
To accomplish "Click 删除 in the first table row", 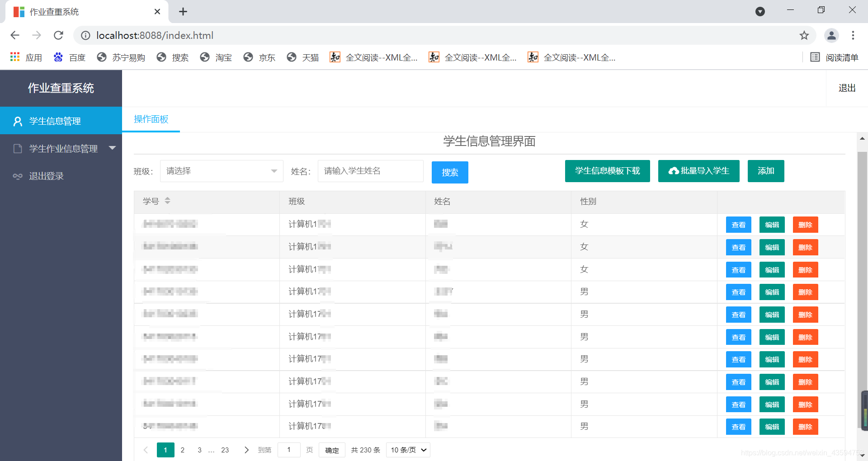I will coord(806,225).
